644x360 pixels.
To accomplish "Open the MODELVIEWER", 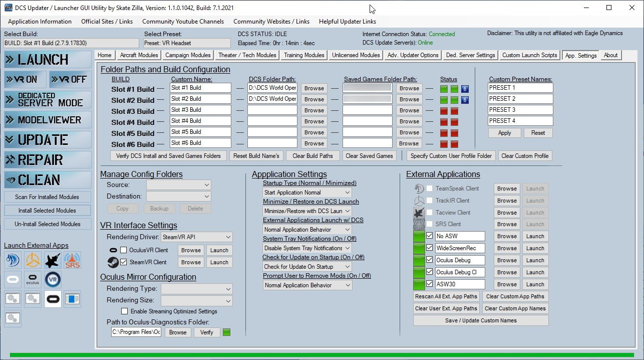I will [x=48, y=120].
